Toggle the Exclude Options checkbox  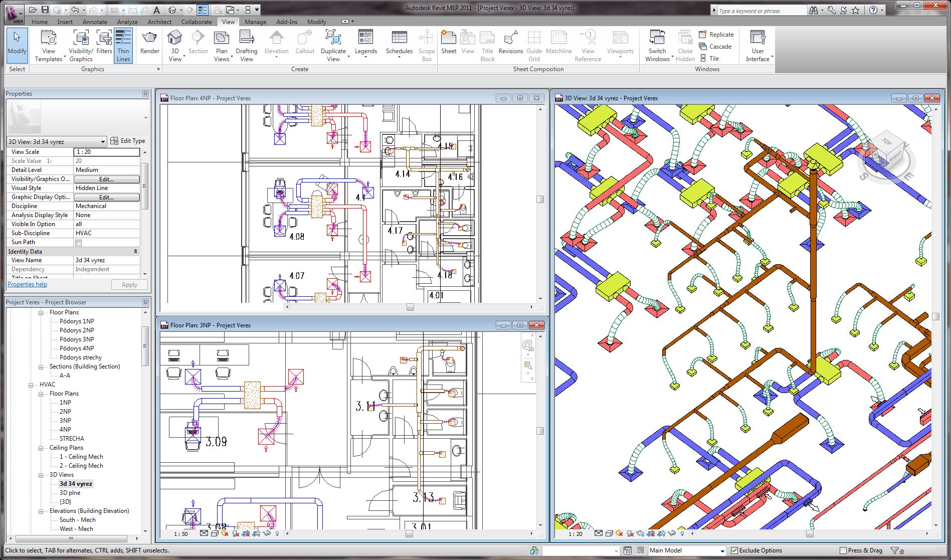pos(734,550)
